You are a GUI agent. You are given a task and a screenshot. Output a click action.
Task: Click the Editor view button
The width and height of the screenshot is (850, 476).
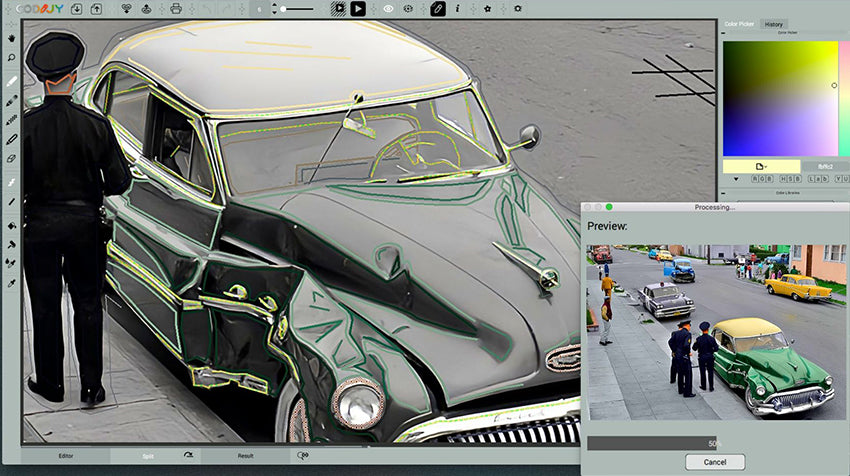(x=65, y=455)
